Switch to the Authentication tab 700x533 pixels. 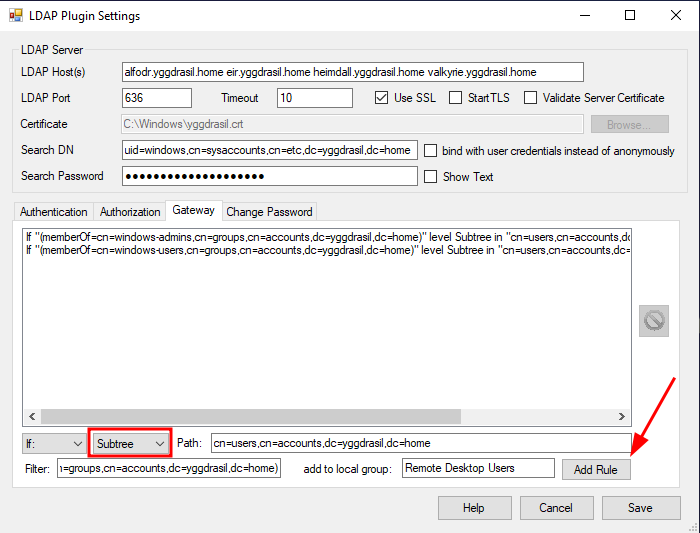point(54,212)
